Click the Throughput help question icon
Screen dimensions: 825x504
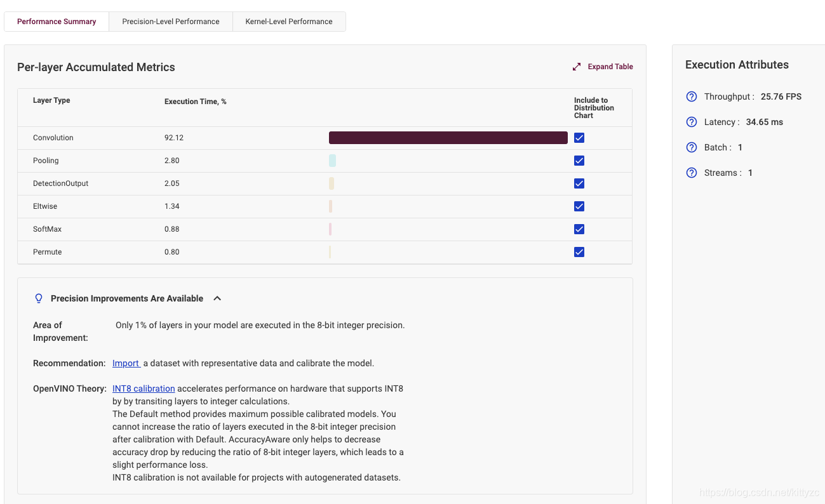tap(692, 96)
